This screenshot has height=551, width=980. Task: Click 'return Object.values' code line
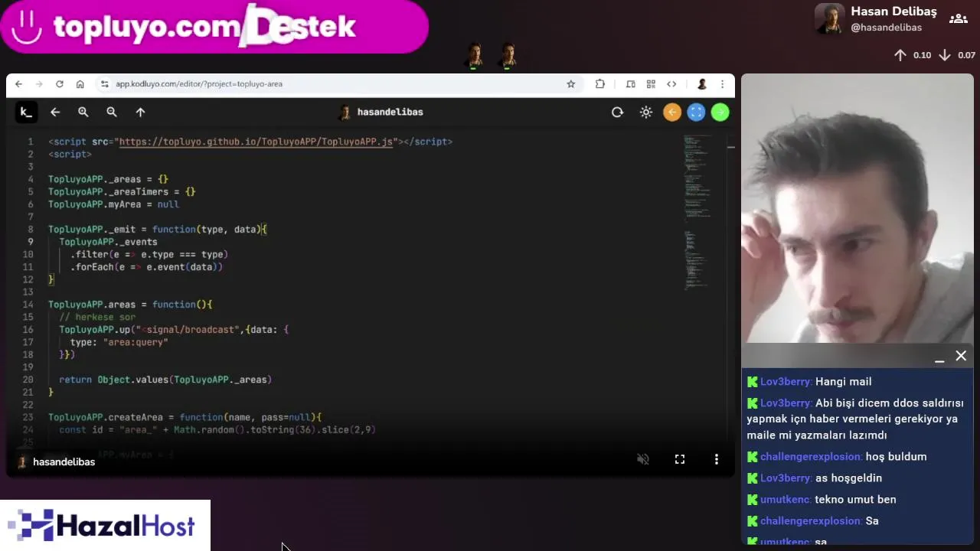[x=165, y=380]
